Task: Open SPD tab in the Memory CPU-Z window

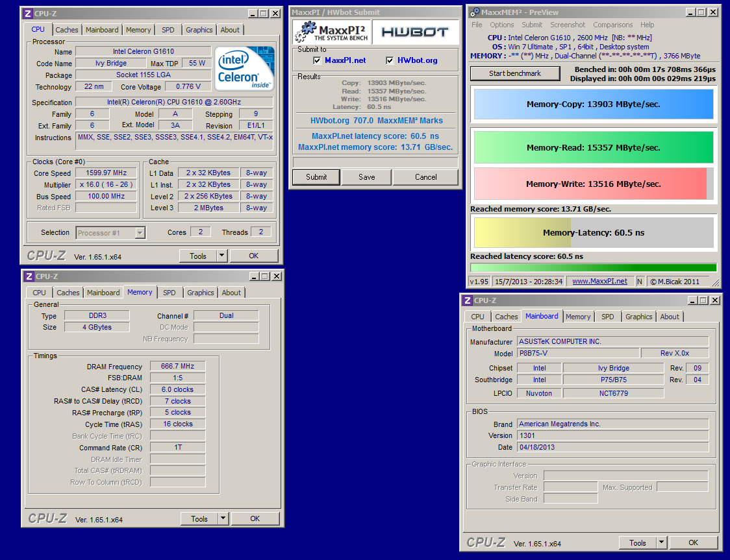Action: 170,293
